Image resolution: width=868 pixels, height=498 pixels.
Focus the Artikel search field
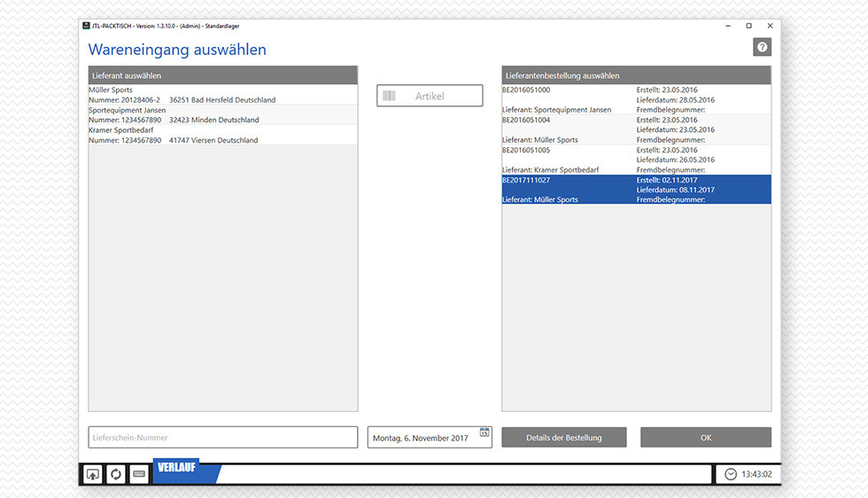(430, 96)
